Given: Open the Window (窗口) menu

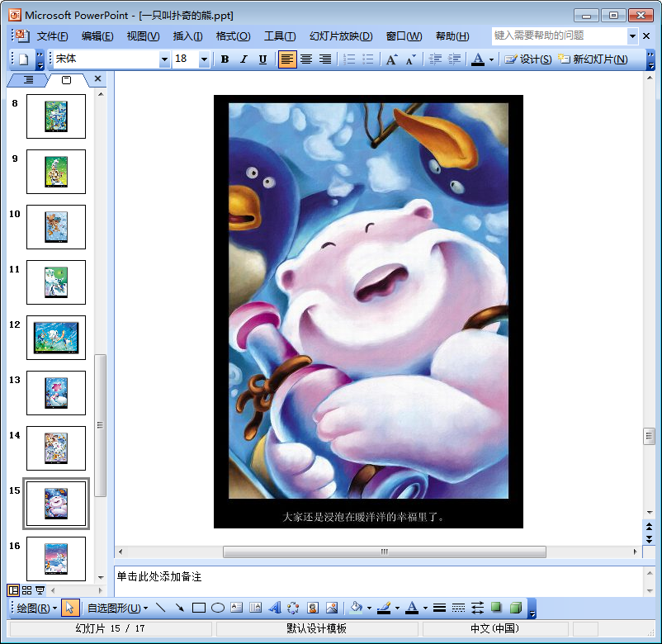Looking at the screenshot, I should [x=404, y=36].
